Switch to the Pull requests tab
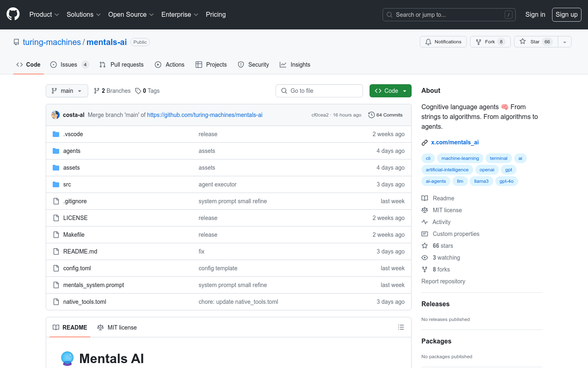The width and height of the screenshot is (588, 368). pos(122,65)
